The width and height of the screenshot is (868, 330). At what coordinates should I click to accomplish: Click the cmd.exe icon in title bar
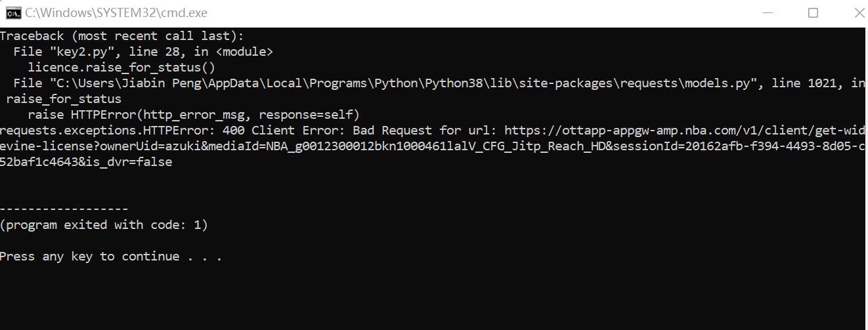pos(12,12)
